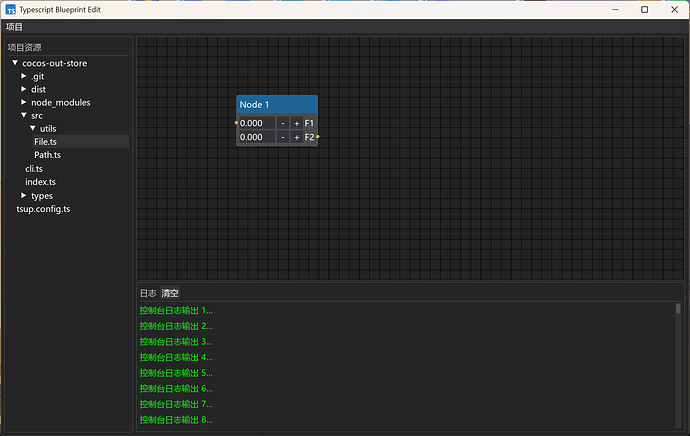Click log line 控制台日志输出 8...
Viewport: 690px width, 436px height.
(x=176, y=420)
